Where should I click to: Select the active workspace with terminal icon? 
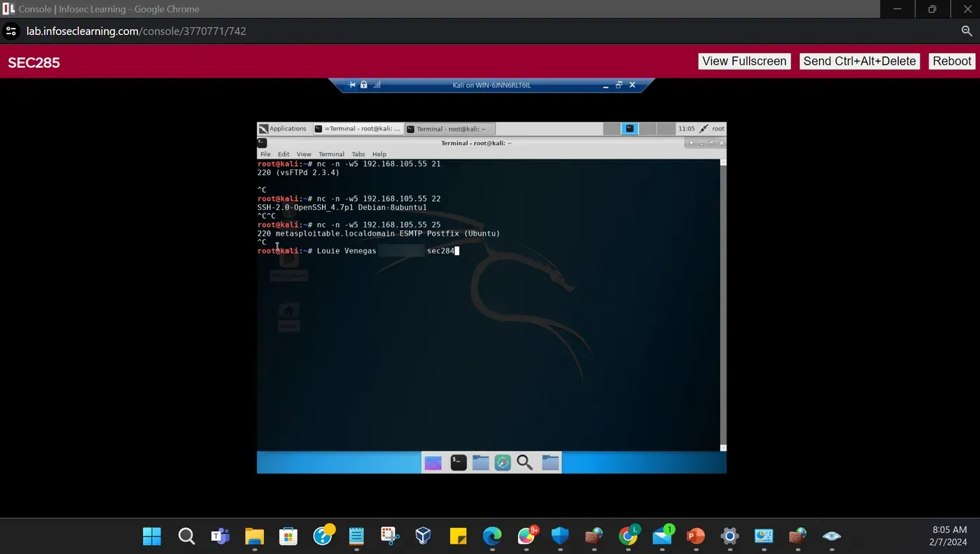(629, 129)
